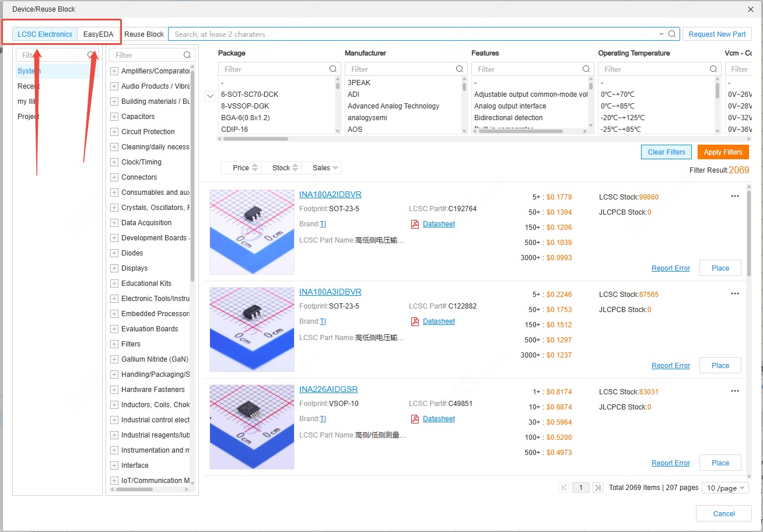The width and height of the screenshot is (763, 532).
Task: Open the INA180A2IDBVR part link
Action: pos(330,194)
